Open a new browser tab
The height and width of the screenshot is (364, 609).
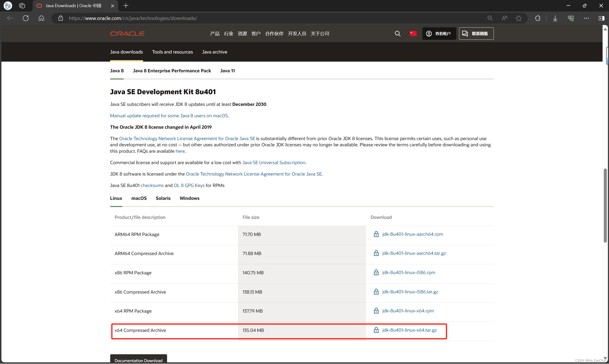[x=126, y=5]
